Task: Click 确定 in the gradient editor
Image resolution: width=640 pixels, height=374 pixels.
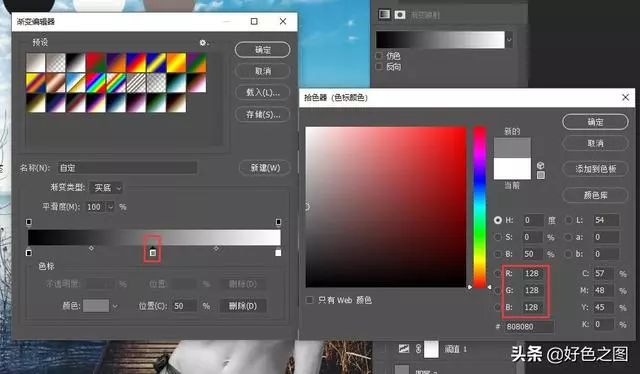Action: [x=262, y=50]
